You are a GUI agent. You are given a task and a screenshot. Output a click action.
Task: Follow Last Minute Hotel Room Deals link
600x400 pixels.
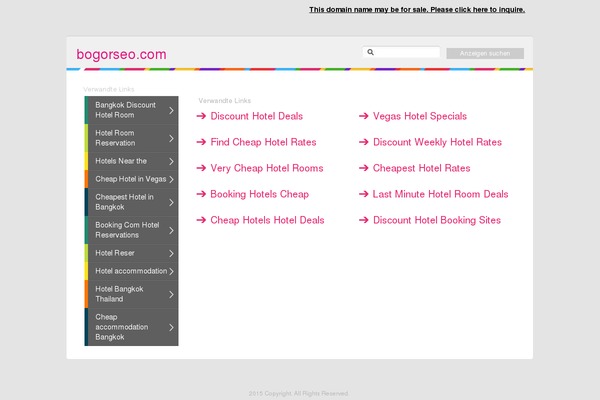(440, 194)
